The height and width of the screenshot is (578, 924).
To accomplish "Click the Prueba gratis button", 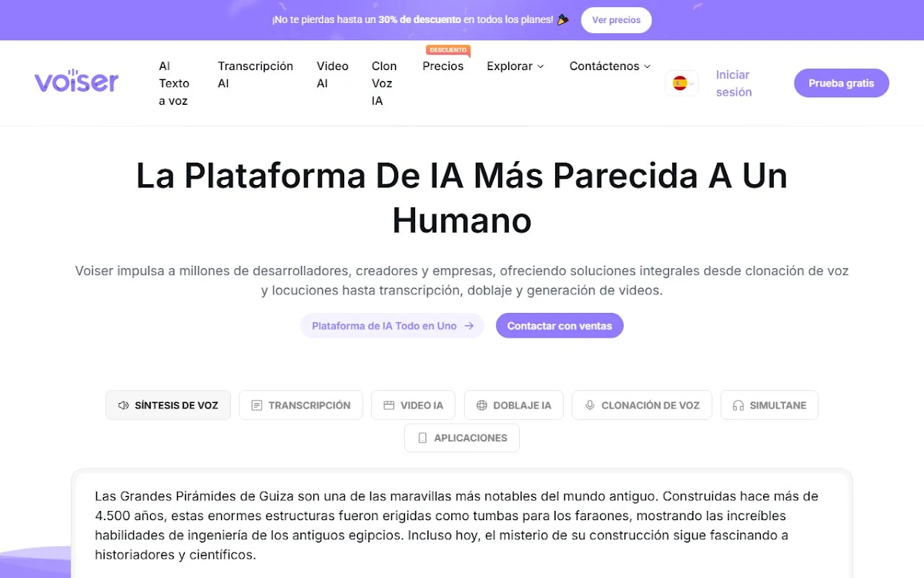I will click(x=842, y=83).
